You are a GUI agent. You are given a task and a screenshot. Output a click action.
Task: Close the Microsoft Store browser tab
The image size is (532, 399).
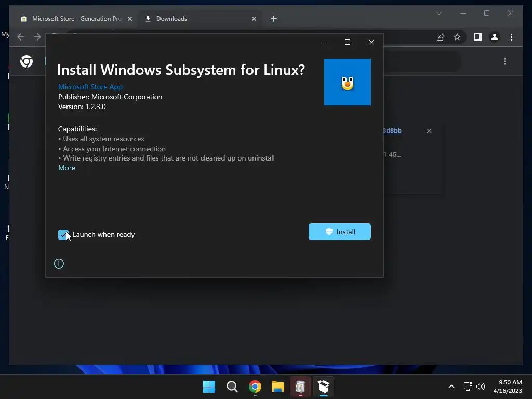[x=129, y=19]
